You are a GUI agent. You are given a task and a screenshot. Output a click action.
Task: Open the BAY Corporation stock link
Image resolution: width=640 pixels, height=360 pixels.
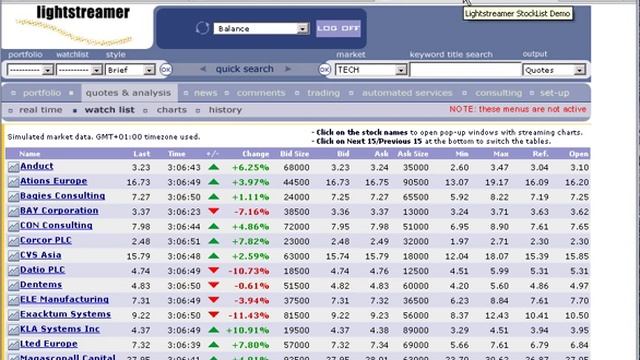[59, 211]
